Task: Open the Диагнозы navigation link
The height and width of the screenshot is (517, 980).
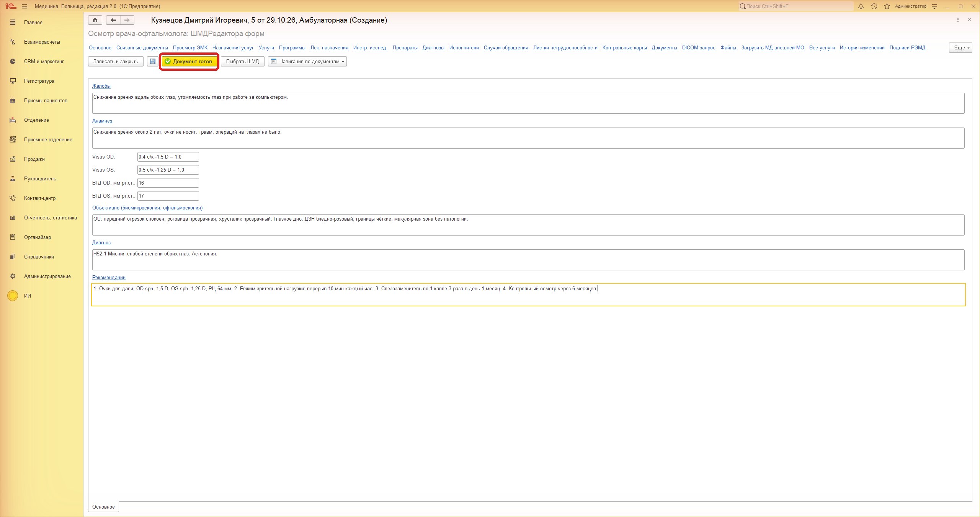Action: 433,47
